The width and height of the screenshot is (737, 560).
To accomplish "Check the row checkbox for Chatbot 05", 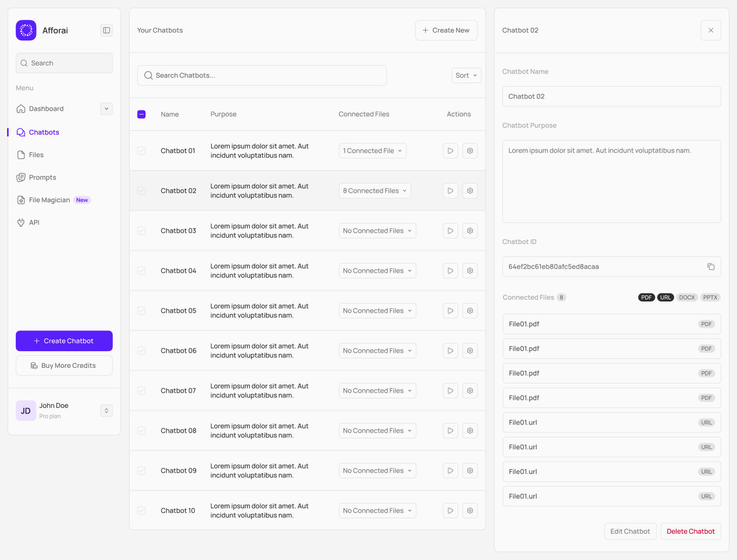I will coord(141,311).
